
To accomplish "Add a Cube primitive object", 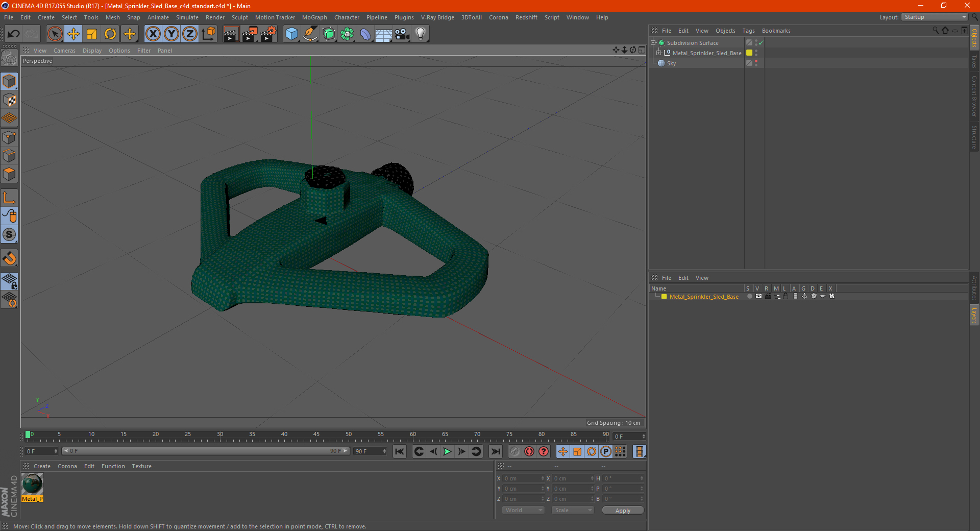I will [x=291, y=34].
